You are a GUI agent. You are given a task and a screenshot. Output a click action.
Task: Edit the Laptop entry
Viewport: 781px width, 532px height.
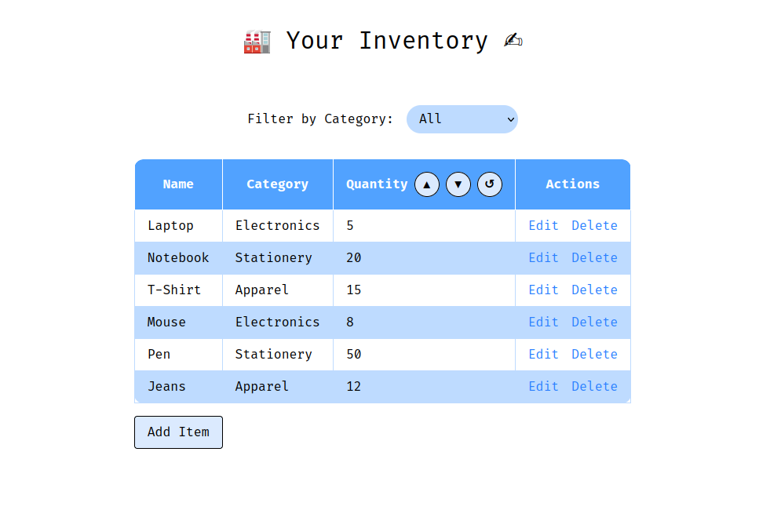click(543, 225)
